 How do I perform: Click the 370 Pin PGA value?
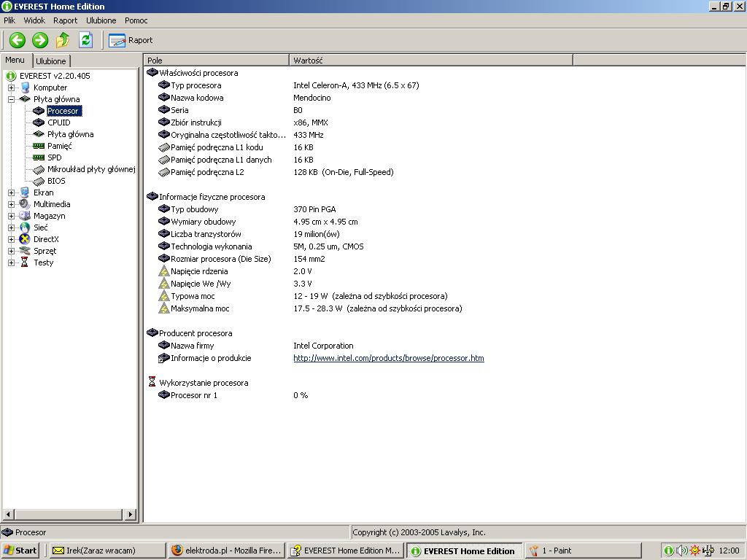[x=314, y=209]
